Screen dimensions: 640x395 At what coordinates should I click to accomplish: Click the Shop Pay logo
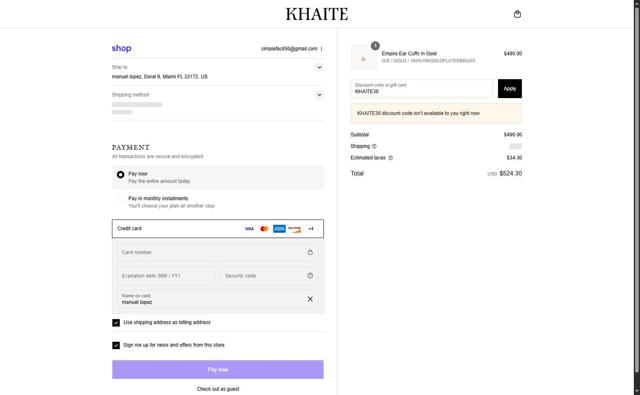[122, 48]
